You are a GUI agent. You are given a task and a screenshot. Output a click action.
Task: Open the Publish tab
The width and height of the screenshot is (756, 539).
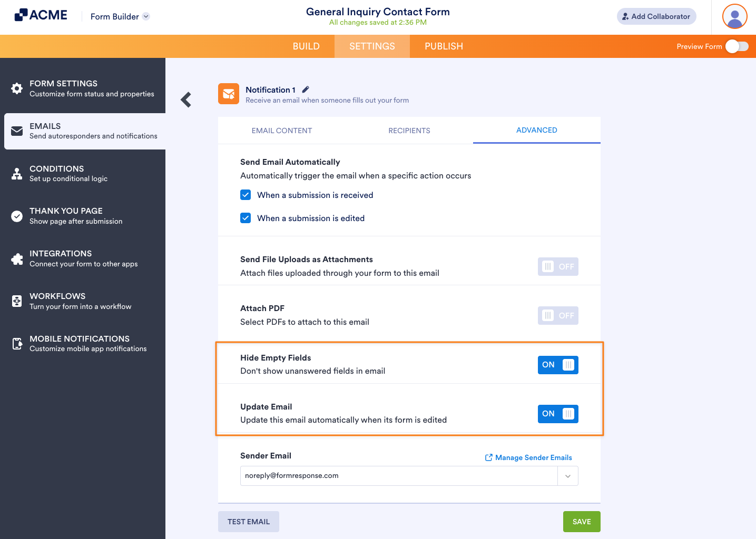point(443,46)
